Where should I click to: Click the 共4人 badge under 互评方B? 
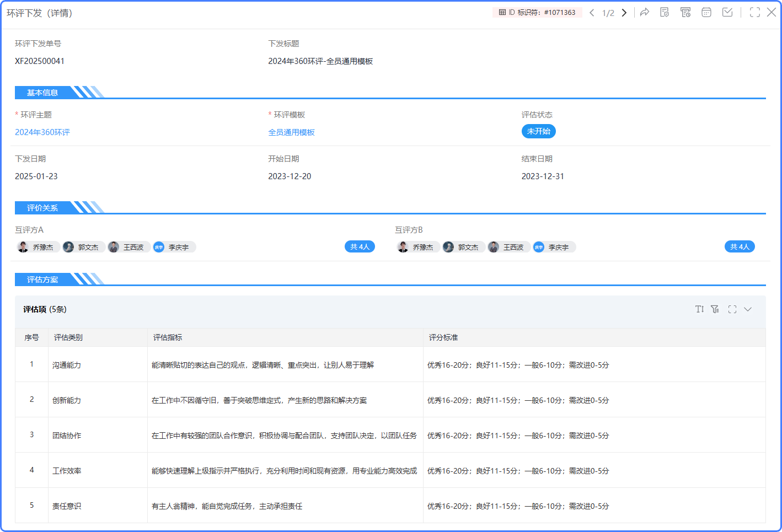click(x=739, y=247)
